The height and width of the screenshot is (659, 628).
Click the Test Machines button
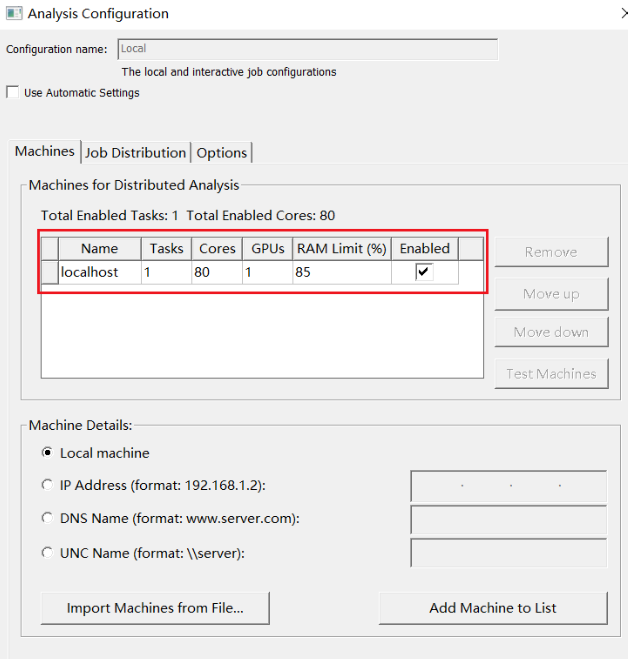[x=551, y=374]
